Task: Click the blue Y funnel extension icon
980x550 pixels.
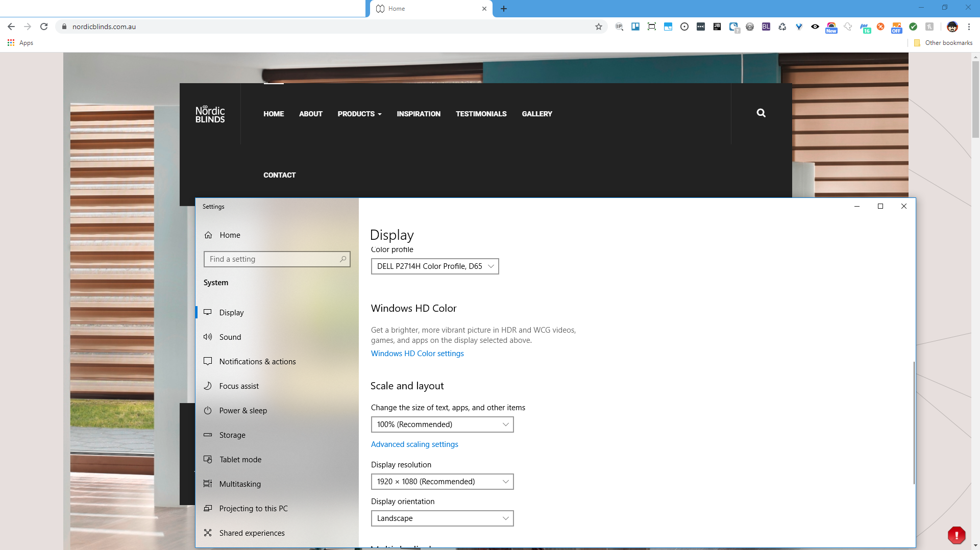Action: coord(799,27)
